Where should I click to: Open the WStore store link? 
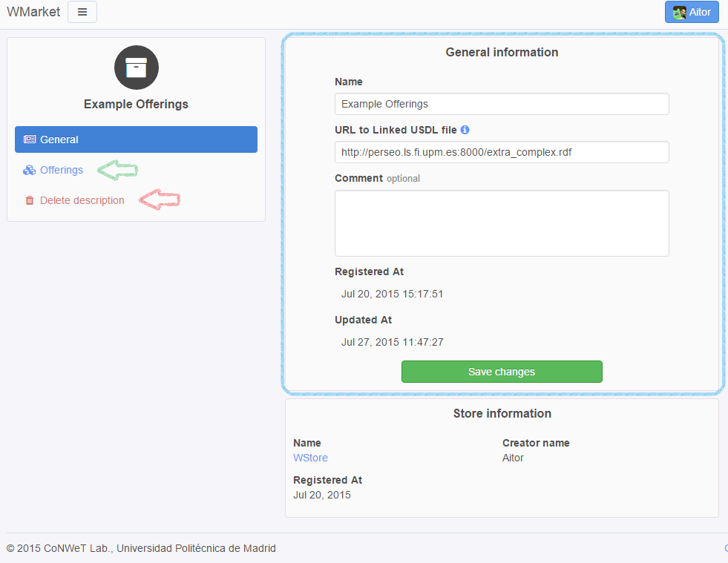(310, 458)
